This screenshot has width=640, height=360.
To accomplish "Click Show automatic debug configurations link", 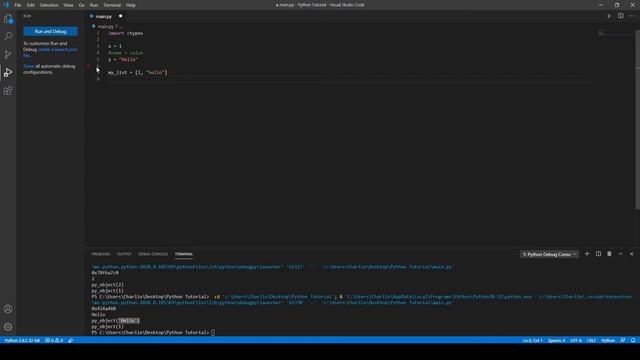I will [x=28, y=66].
